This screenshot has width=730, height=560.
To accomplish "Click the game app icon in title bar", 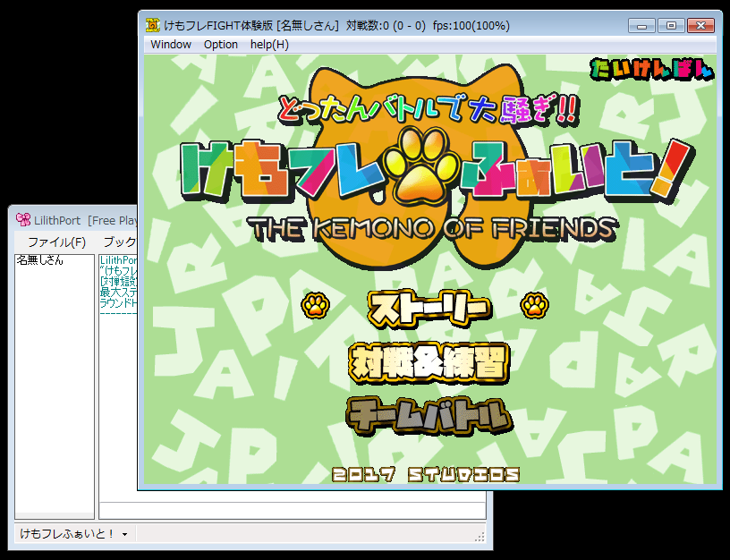I will (x=153, y=25).
